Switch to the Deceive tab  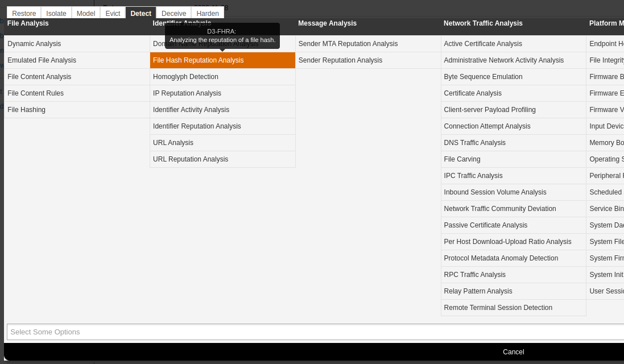[173, 13]
